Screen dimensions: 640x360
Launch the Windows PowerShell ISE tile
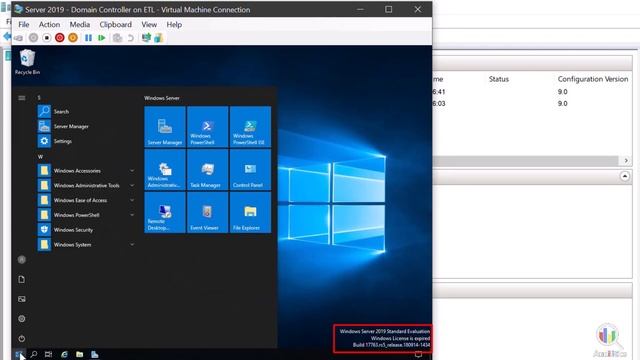(250, 127)
